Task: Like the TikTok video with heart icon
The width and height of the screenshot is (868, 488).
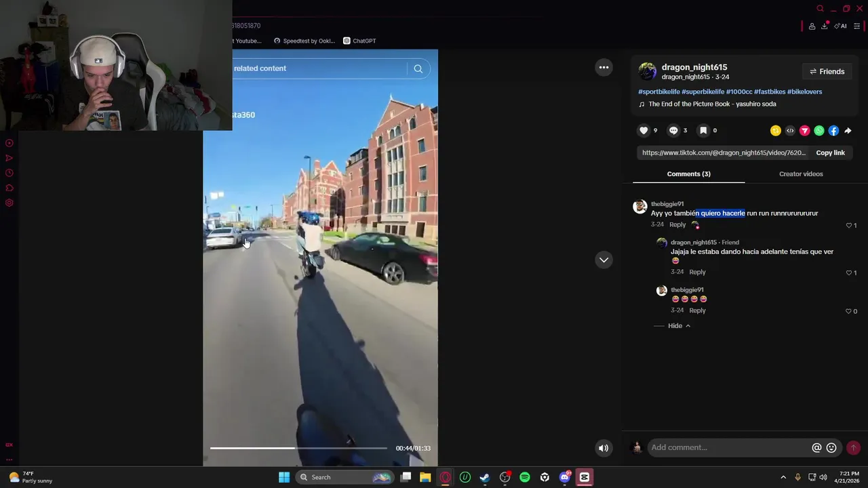Action: (644, 131)
